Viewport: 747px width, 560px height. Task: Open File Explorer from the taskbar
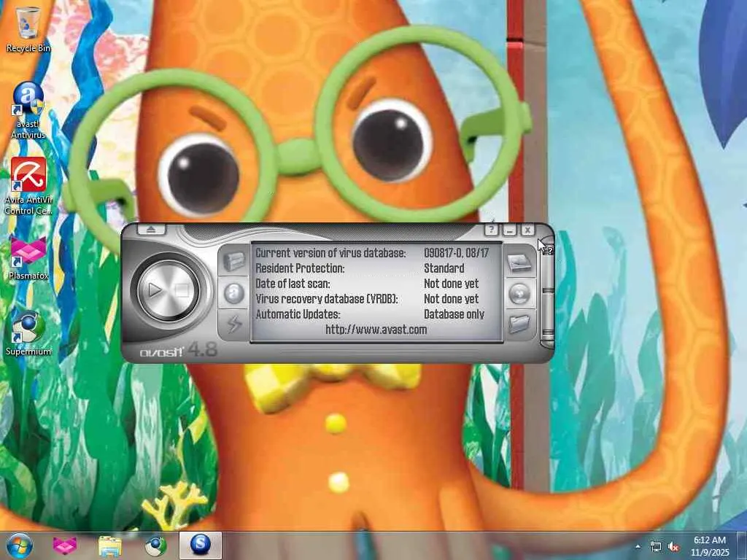pos(110,545)
